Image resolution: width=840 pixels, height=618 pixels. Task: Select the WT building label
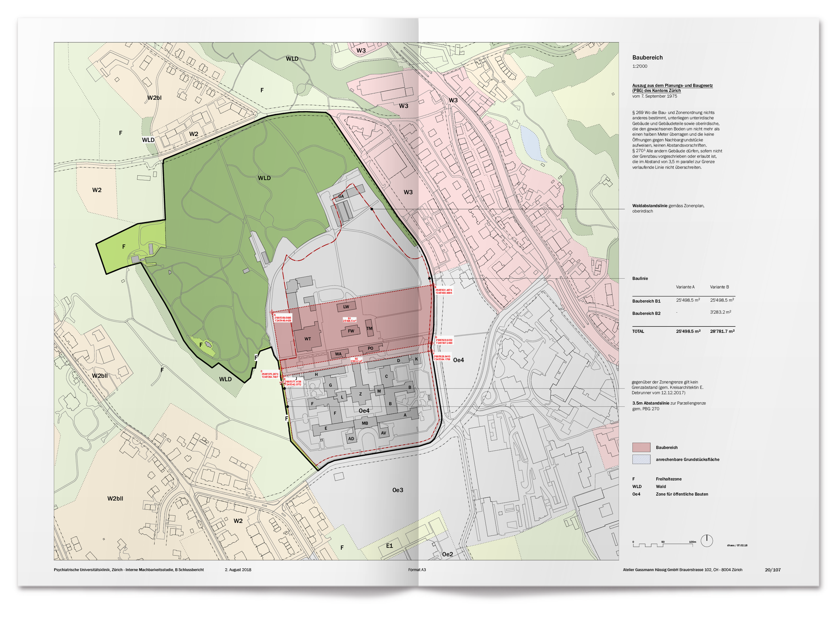pyautogui.click(x=307, y=339)
